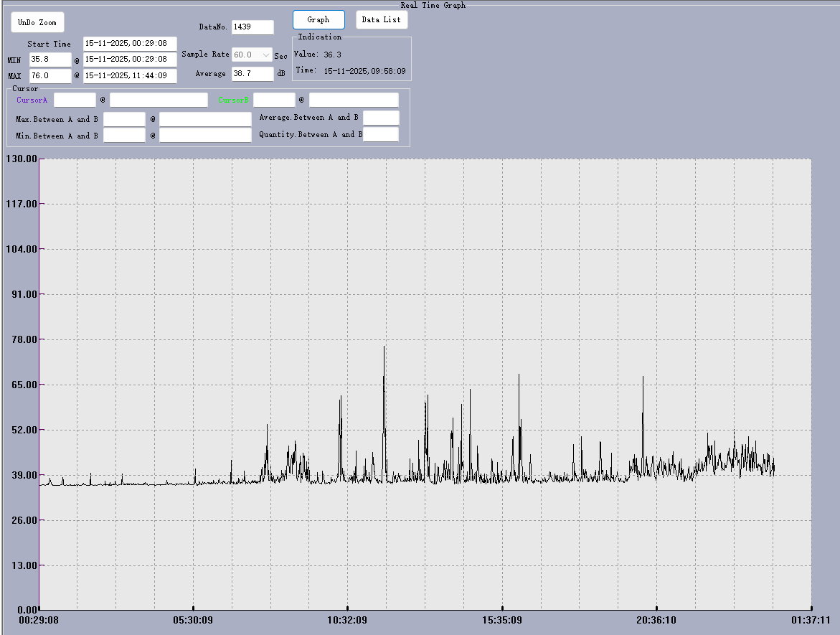The image size is (840, 635).
Task: Open the Data List view
Action: (382, 20)
